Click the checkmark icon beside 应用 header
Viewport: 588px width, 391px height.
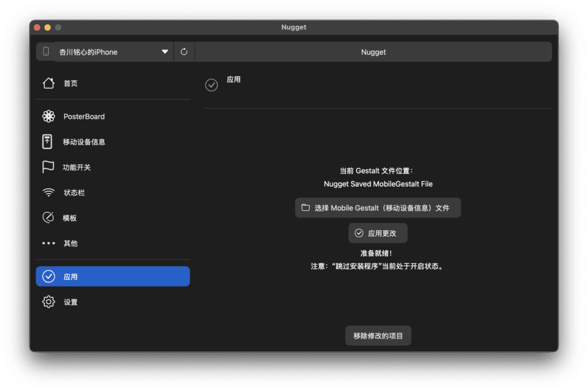tap(211, 84)
